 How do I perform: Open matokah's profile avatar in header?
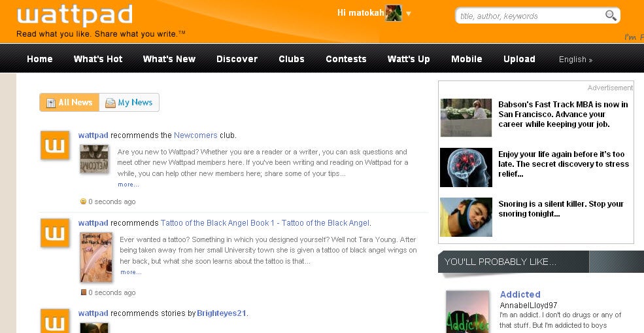394,13
